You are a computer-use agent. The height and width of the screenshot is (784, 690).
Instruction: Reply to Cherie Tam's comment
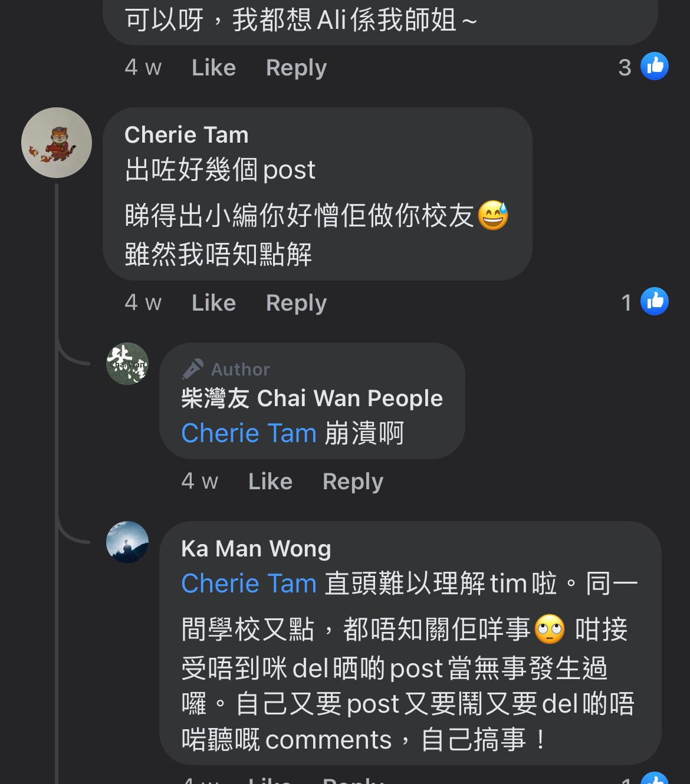point(296,303)
